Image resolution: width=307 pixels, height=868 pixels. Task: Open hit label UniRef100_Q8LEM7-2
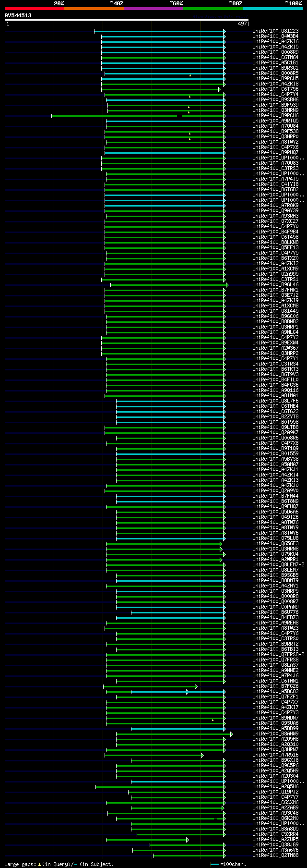tap(278, 565)
